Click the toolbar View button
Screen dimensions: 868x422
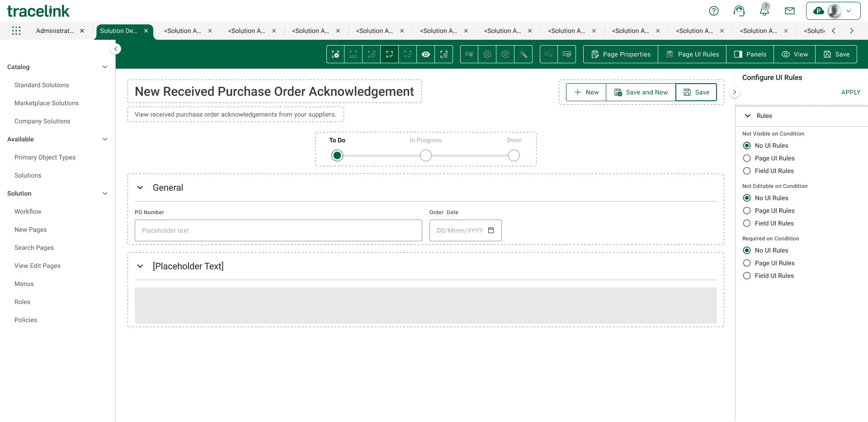(x=795, y=54)
